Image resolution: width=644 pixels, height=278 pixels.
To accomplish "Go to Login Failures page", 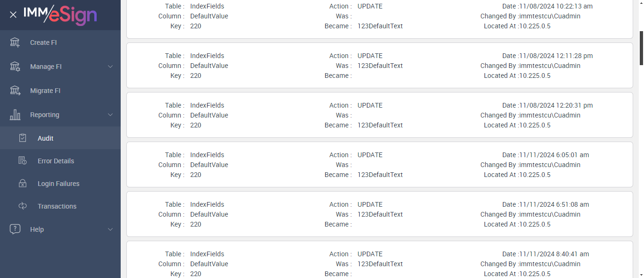I will point(58,184).
